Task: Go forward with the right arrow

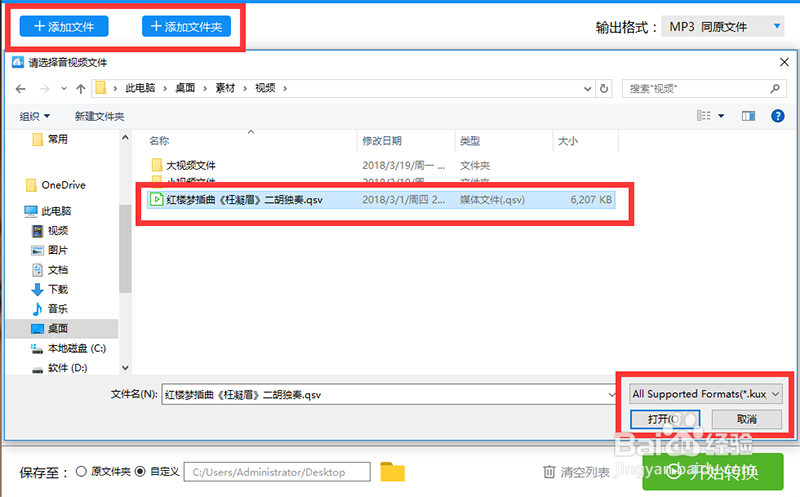Action: [x=45, y=89]
